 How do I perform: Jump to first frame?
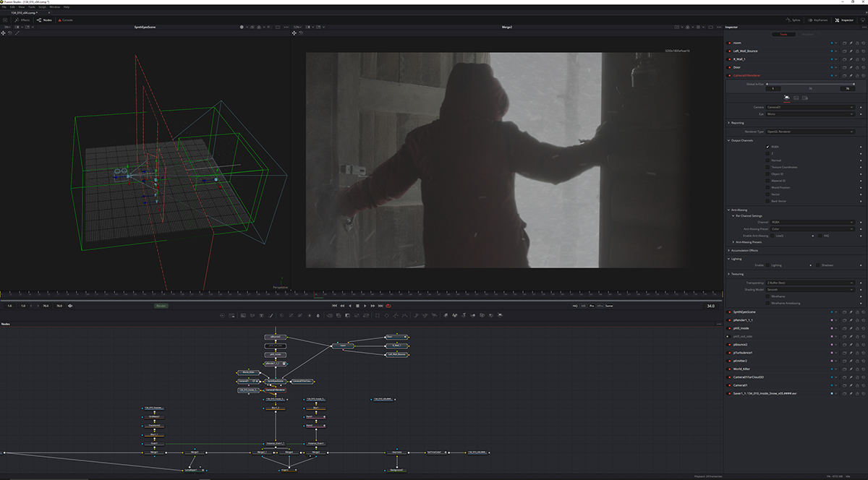click(x=333, y=306)
